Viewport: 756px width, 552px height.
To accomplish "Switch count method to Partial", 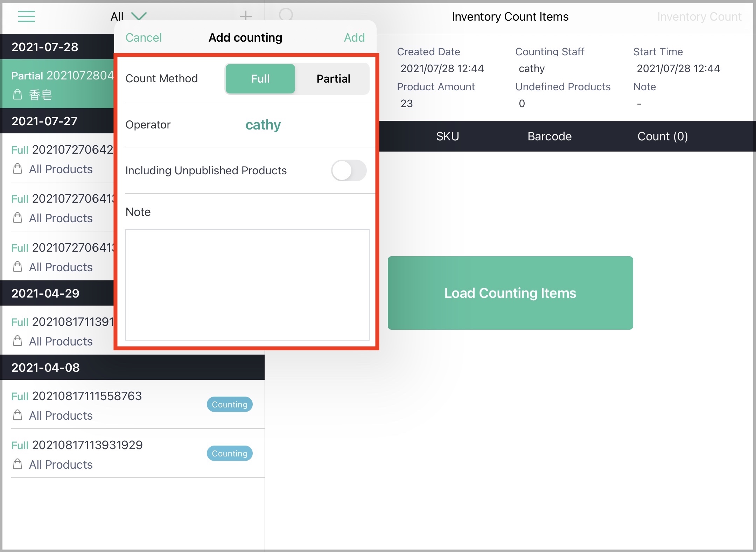I will [333, 79].
